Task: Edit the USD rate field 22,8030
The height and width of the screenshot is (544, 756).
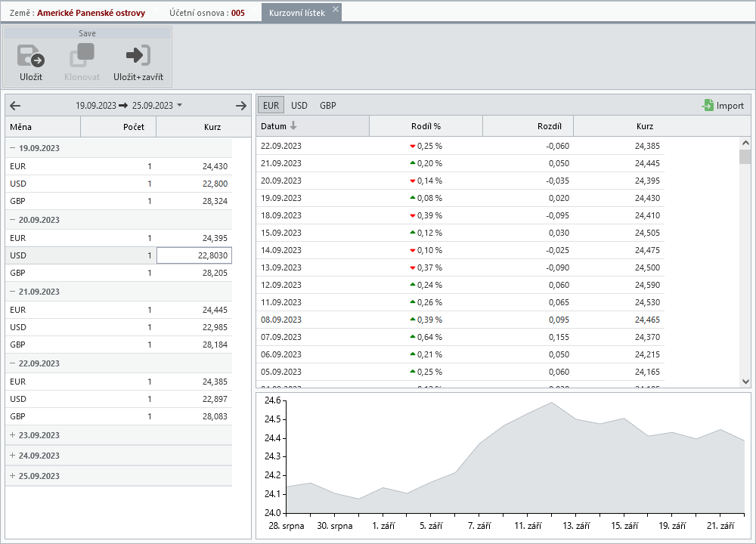Action: (x=194, y=255)
